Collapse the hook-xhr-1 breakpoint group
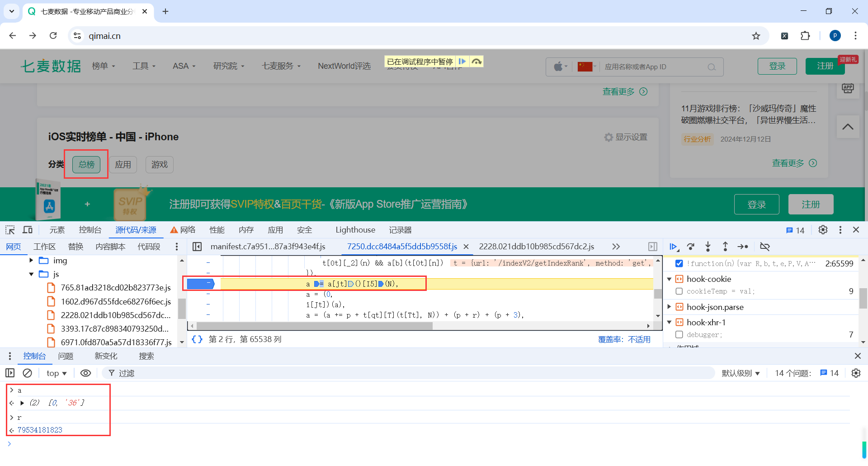868x466 pixels. [670, 322]
